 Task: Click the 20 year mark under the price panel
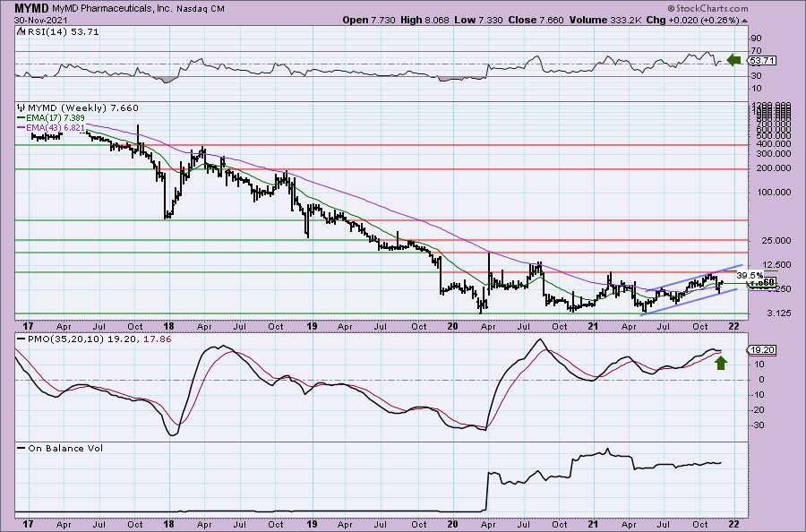pos(452,326)
